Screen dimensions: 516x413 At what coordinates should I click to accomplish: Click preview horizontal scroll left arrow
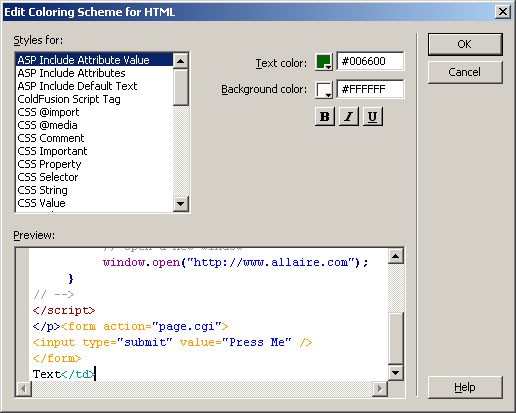[24, 389]
